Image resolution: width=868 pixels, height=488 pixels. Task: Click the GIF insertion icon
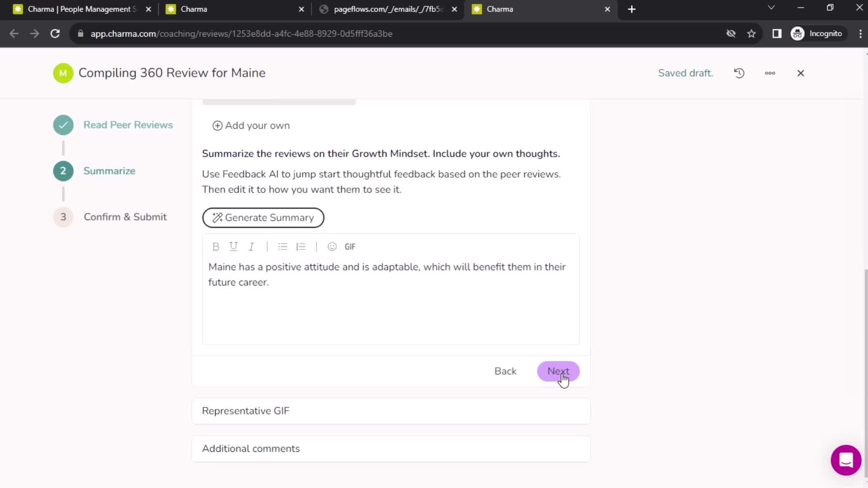350,246
